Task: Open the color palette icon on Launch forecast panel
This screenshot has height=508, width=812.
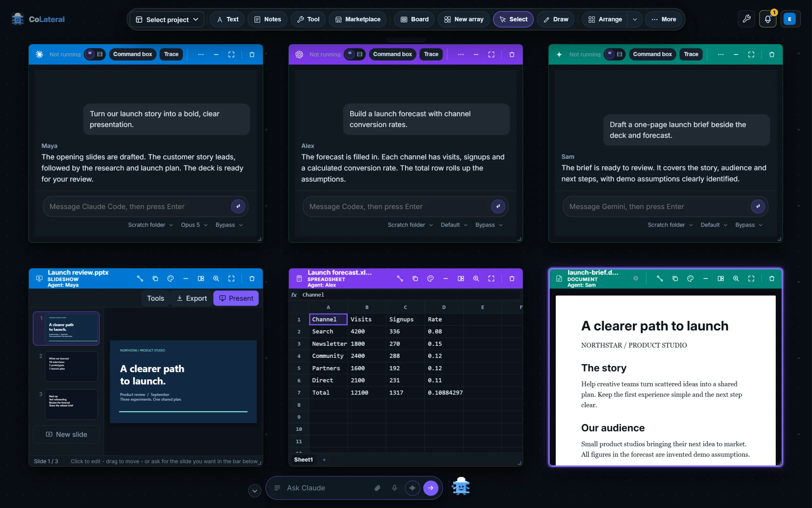Action: (x=430, y=278)
